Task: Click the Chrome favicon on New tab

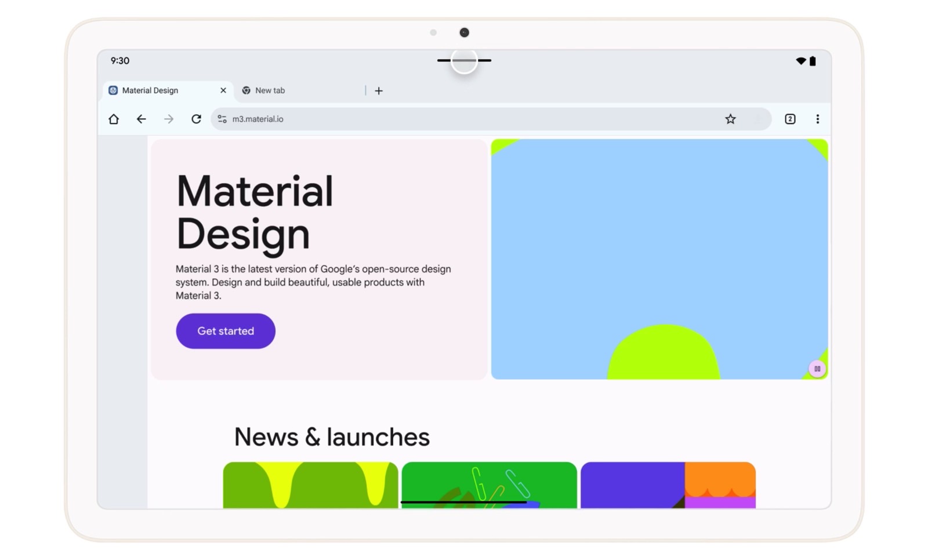Action: click(x=246, y=90)
